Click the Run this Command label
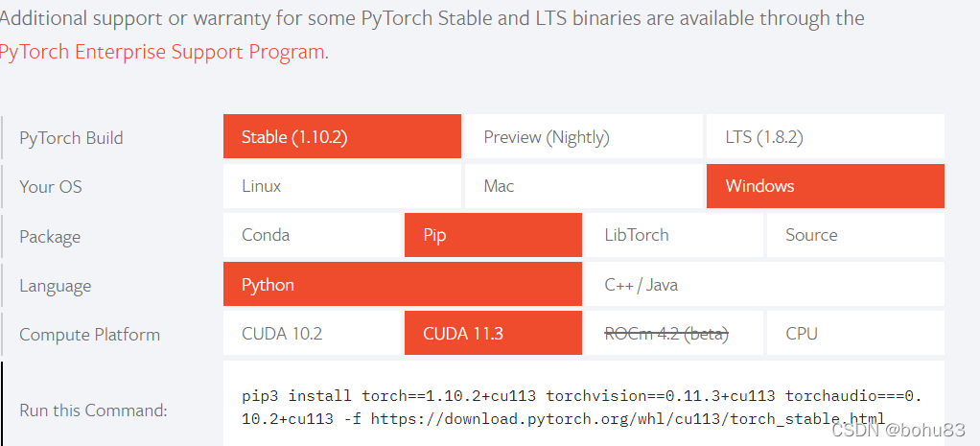This screenshot has width=980, height=446. coord(93,411)
